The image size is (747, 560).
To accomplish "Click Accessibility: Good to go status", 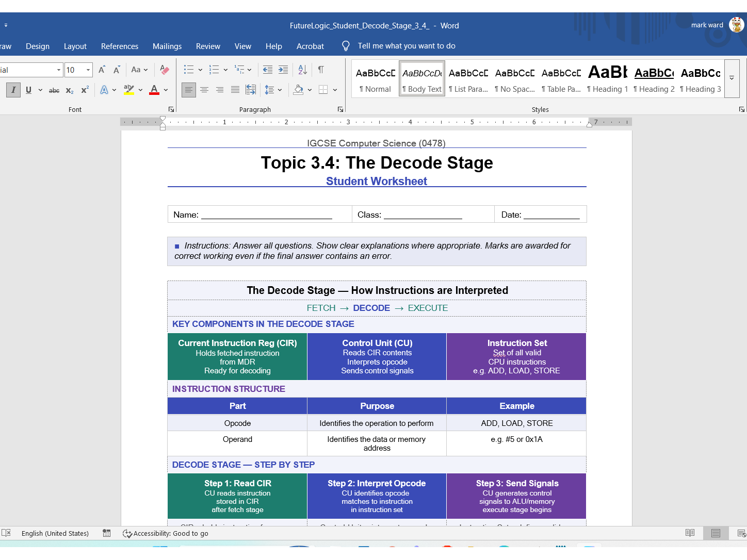I will 166,533.
